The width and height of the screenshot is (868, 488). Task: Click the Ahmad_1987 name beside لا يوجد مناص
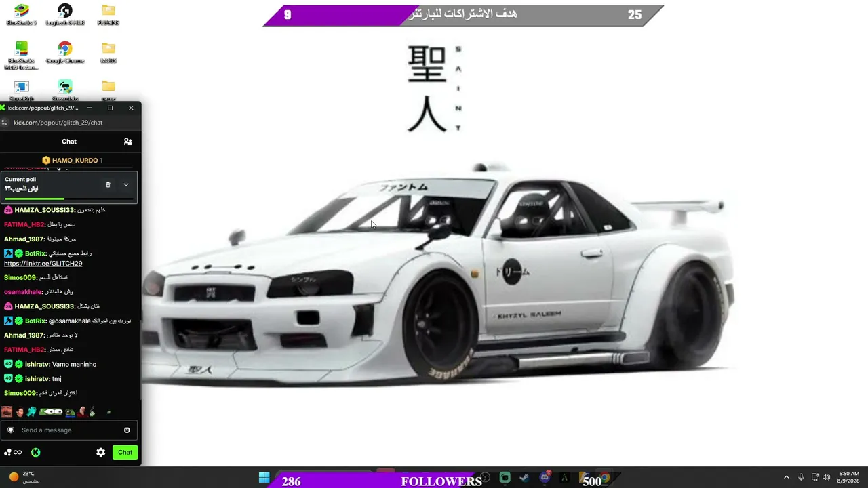coord(24,335)
